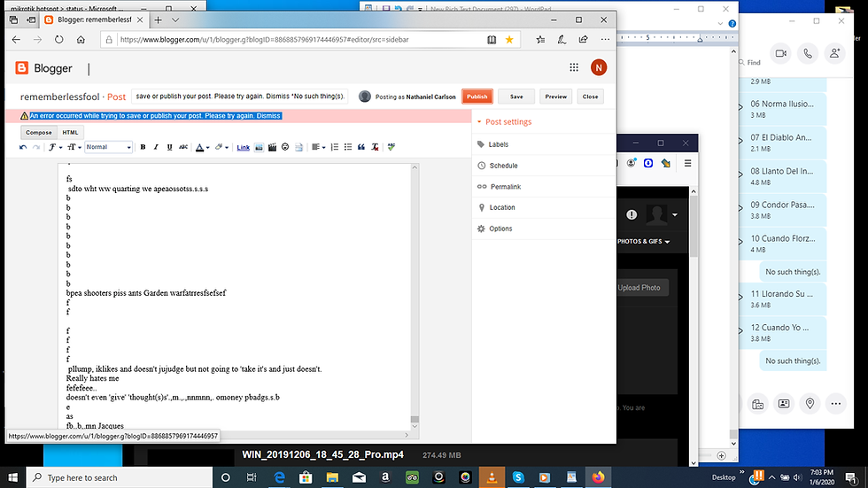The image size is (868, 488).
Task: Click the orange Publish button
Action: tap(477, 97)
